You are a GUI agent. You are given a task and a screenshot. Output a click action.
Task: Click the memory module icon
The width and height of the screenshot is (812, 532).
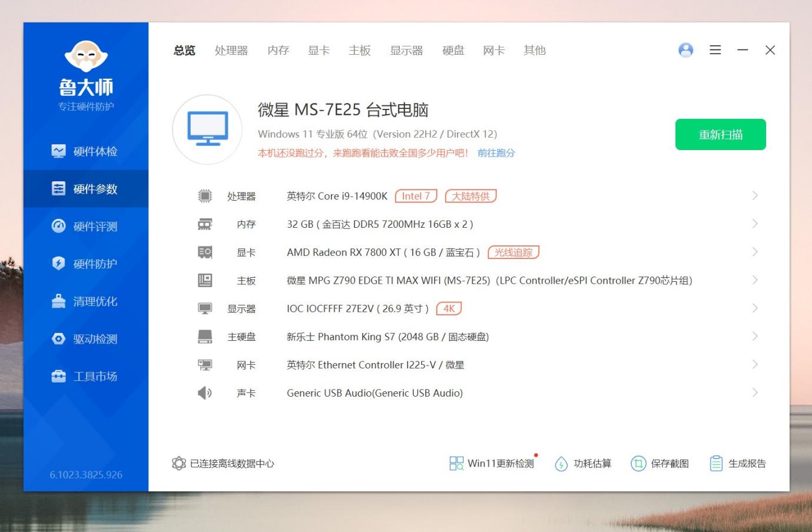205,224
